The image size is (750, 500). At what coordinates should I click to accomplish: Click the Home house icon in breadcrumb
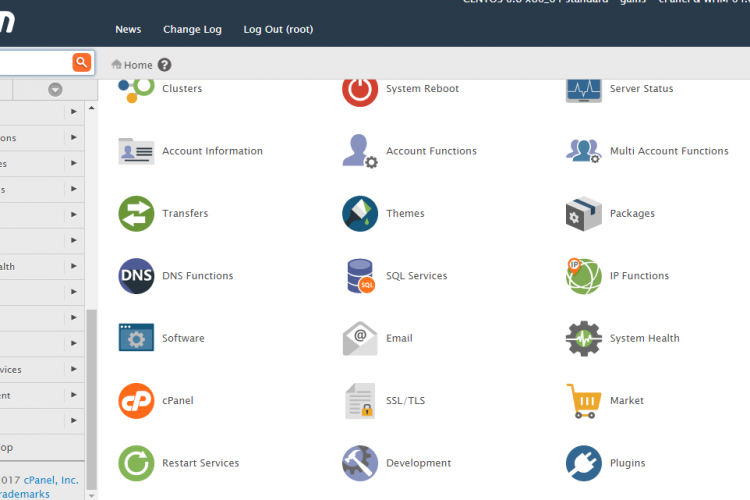point(116,64)
